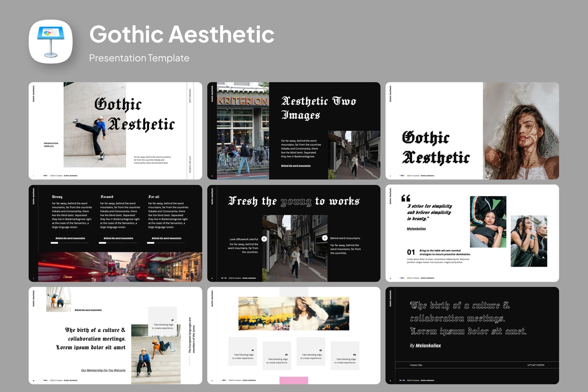Click the small alley street photo on the Aesthetic Two Images slide
Viewport: 588px width, 392px height.
point(354,154)
